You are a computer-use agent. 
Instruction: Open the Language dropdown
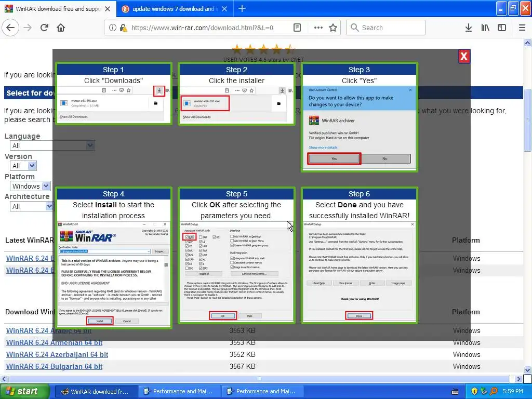click(52, 145)
